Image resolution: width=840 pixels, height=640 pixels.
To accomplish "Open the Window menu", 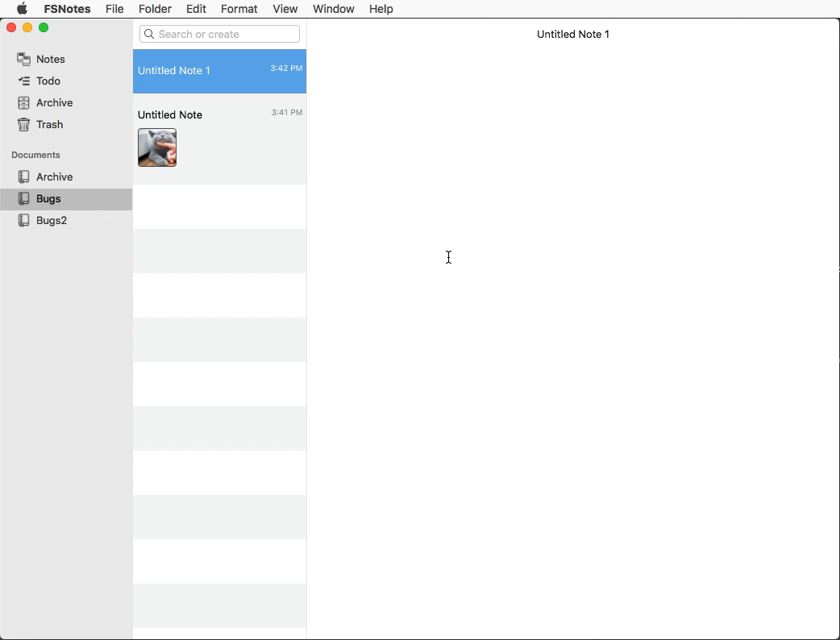I will click(x=333, y=9).
